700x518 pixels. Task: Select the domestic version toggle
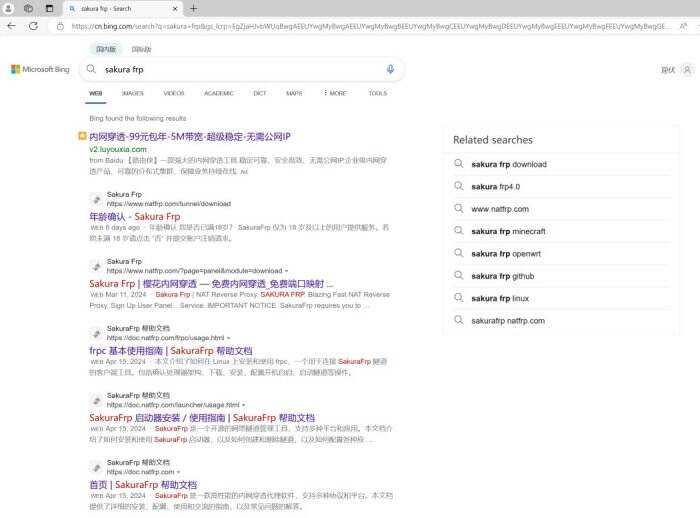(106, 49)
